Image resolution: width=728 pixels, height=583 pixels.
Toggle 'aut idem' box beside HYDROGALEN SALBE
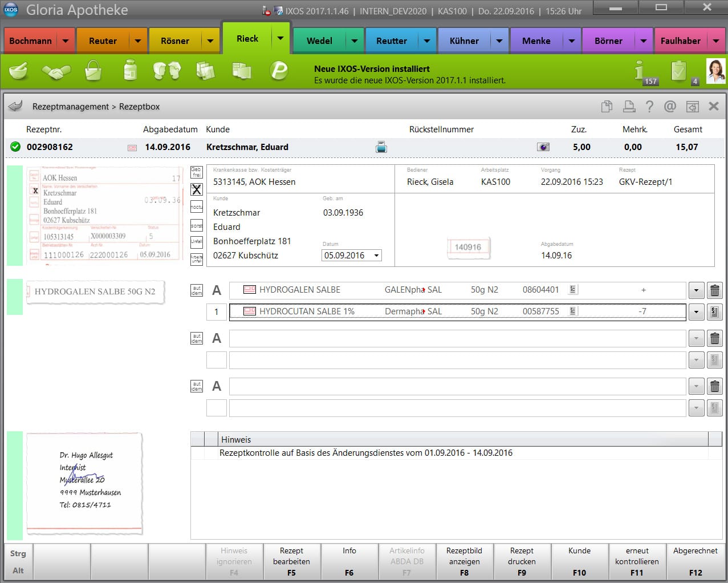click(x=196, y=291)
